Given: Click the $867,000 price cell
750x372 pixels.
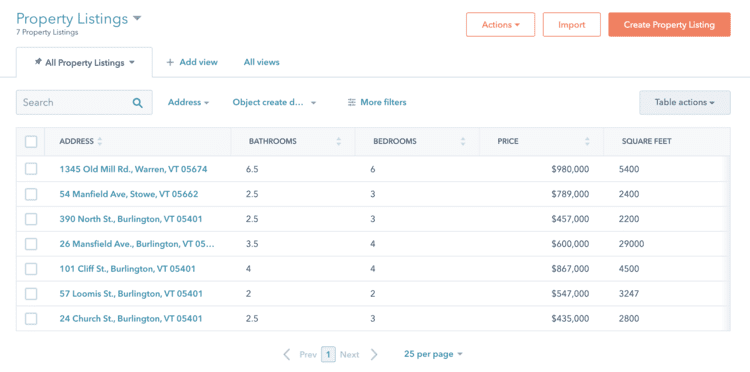Looking at the screenshot, I should 570,269.
